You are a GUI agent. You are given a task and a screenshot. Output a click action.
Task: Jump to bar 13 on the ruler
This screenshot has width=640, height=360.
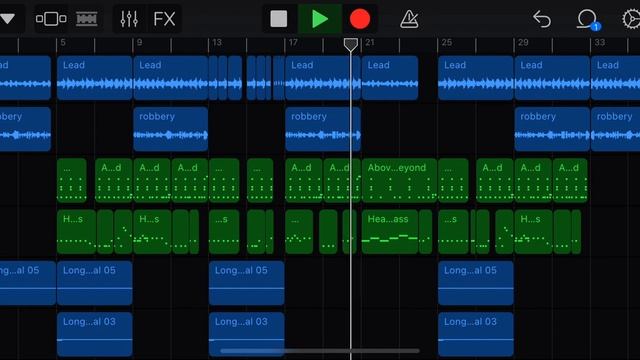[x=217, y=42]
